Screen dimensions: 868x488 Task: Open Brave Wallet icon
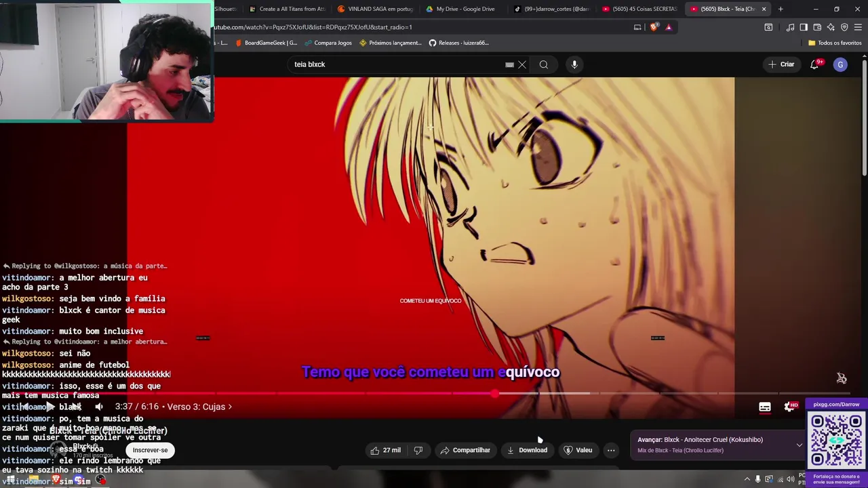tap(817, 27)
